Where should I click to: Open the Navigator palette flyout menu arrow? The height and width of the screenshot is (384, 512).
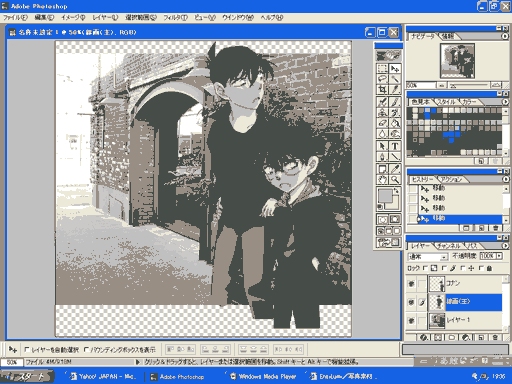(x=505, y=36)
